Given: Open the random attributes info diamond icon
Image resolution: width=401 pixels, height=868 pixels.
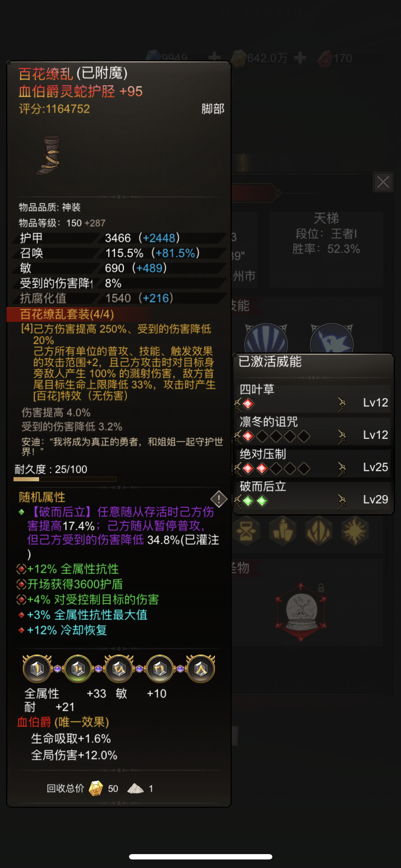Looking at the screenshot, I should (x=219, y=499).
